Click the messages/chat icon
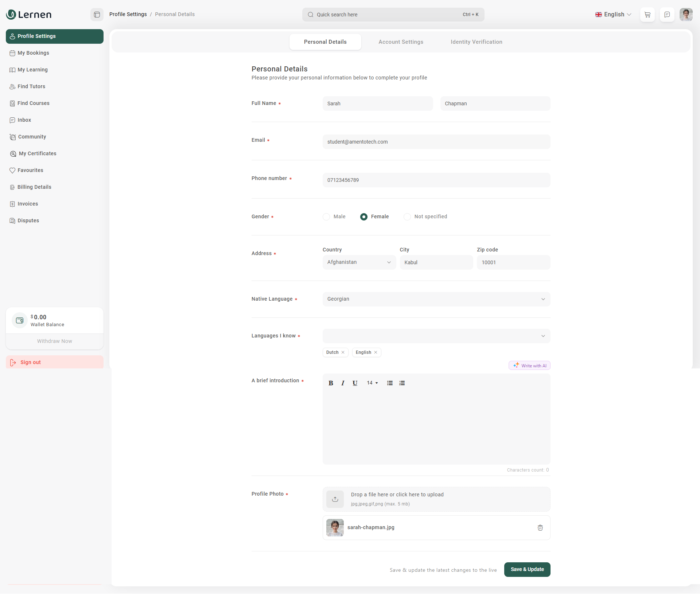 [667, 14]
